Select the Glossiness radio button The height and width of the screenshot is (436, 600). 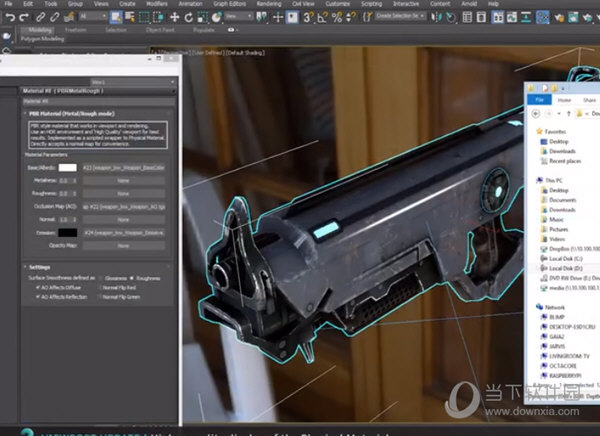click(x=101, y=278)
